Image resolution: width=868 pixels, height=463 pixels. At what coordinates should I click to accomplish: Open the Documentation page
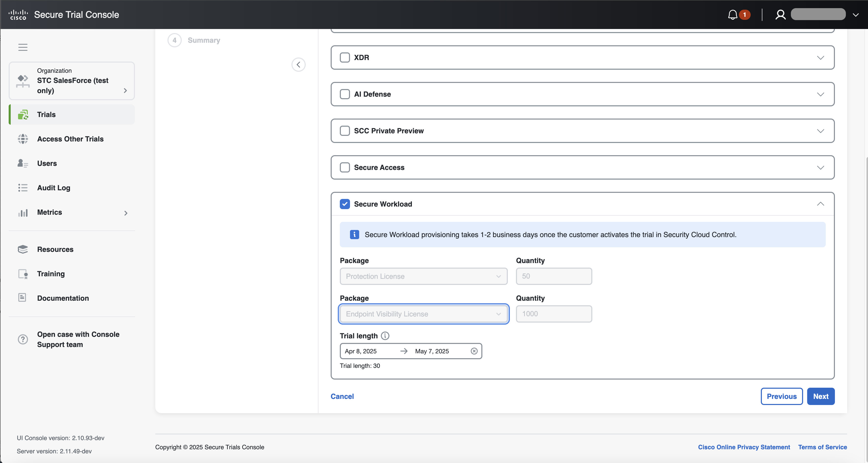63,298
